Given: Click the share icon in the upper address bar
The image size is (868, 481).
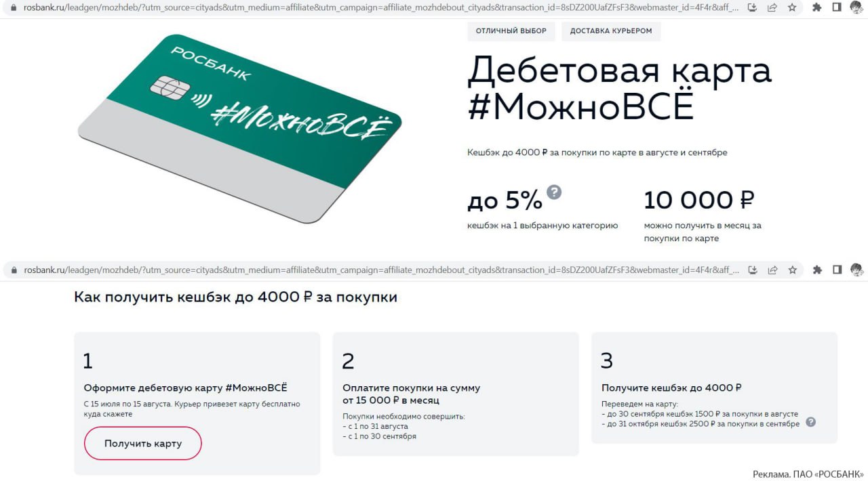Looking at the screenshot, I should [x=772, y=7].
